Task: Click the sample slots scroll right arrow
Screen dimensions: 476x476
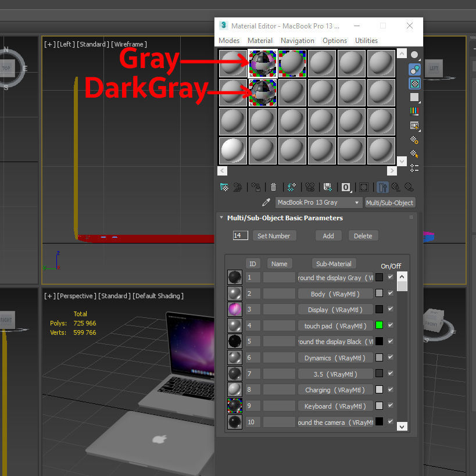Action: (392, 171)
